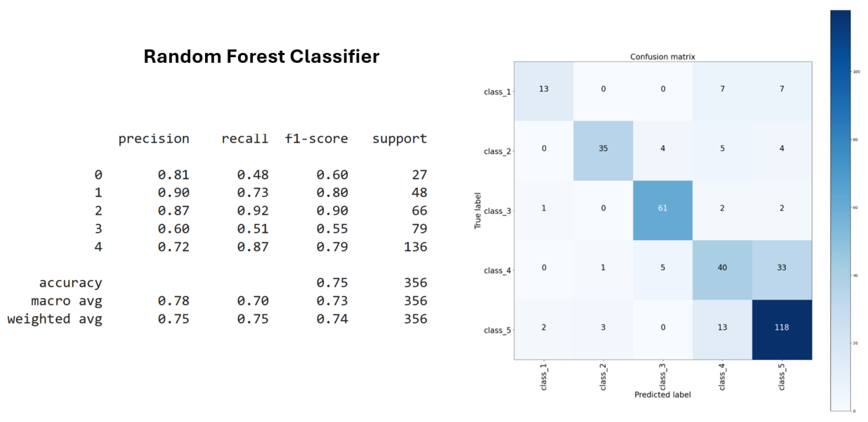Click the True label axis title
The height and width of the screenshot is (422, 868).
pos(478,211)
